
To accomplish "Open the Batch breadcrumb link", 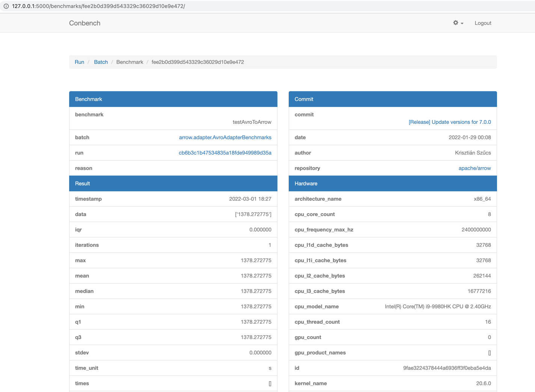I will point(101,62).
